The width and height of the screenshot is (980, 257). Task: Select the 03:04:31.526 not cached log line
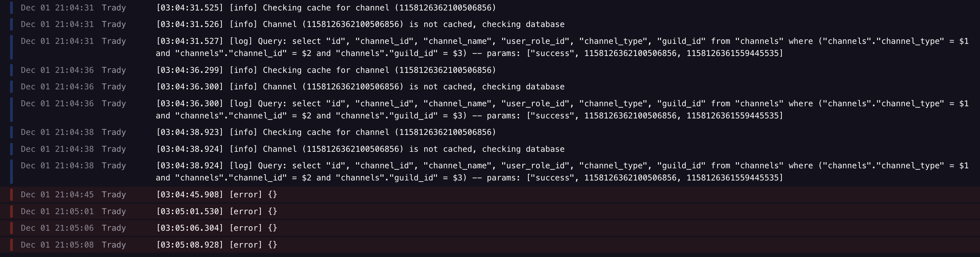[x=490, y=24]
